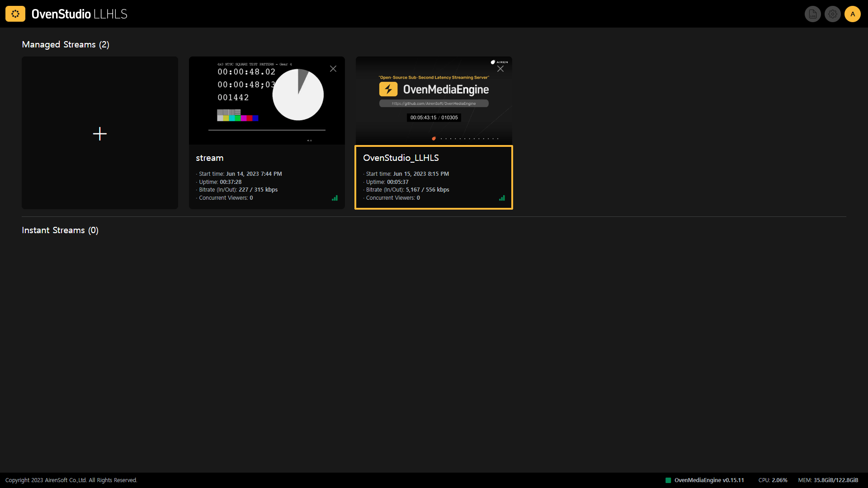Select the 'stream' title text

(210, 158)
